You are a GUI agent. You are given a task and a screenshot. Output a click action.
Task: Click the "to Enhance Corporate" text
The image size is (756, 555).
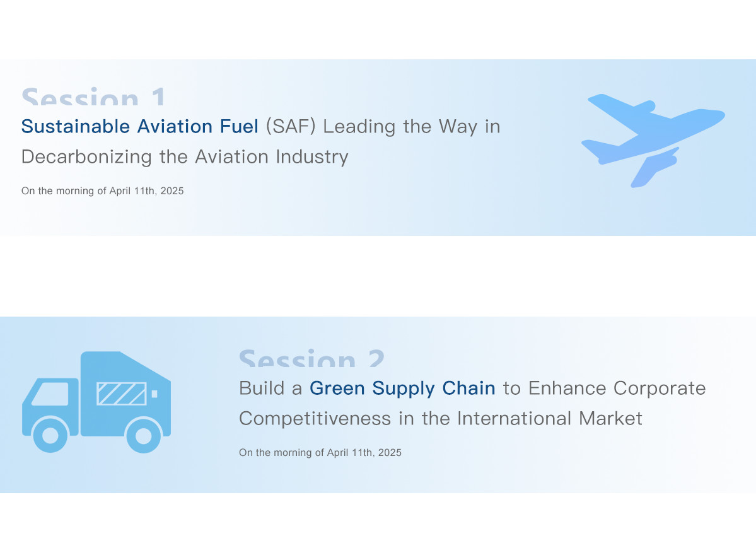[x=604, y=388]
